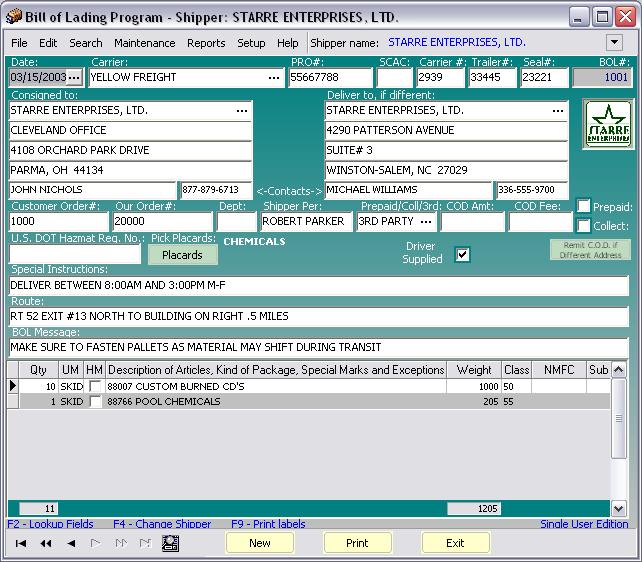The width and height of the screenshot is (642, 562).
Task: Toggle HM checkbox for CUSTOM BURNED CD'S row
Action: [95, 386]
